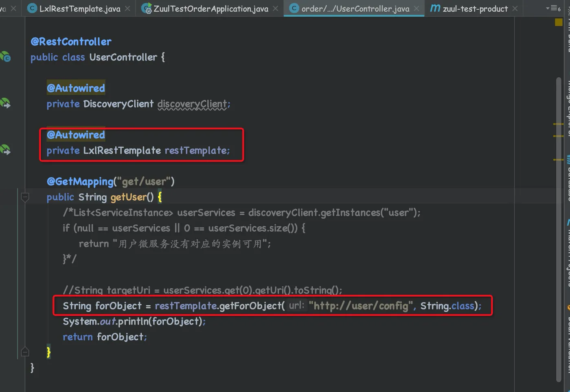Image resolution: width=570 pixels, height=392 pixels.
Task: Click the System.out.println line
Action: [x=134, y=321]
